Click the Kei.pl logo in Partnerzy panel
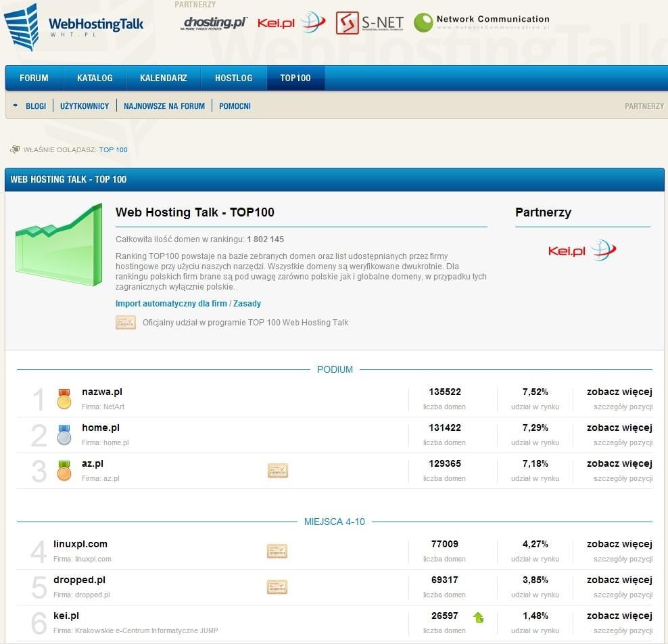The height and width of the screenshot is (644, 668). click(x=582, y=251)
